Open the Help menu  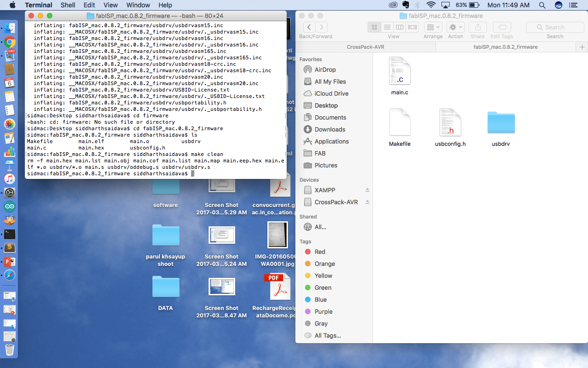click(165, 5)
